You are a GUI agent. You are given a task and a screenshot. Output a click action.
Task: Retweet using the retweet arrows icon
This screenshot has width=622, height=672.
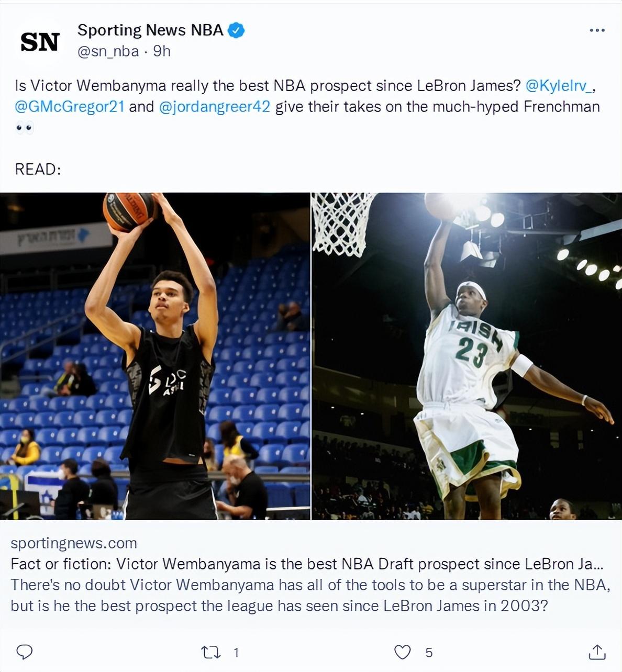click(x=211, y=652)
